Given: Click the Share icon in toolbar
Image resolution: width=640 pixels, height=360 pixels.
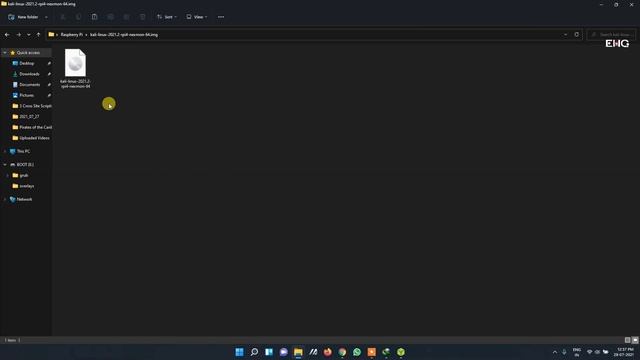Looking at the screenshot, I should (x=126, y=17).
